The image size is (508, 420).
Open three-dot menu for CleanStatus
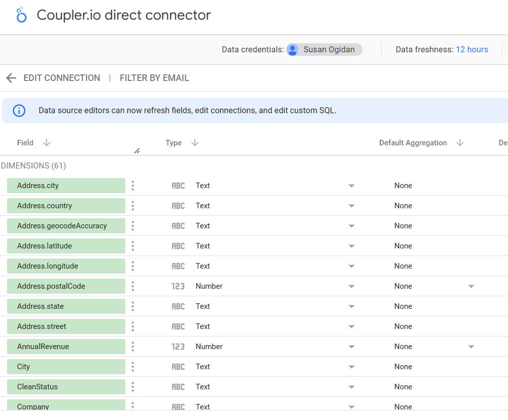point(133,387)
